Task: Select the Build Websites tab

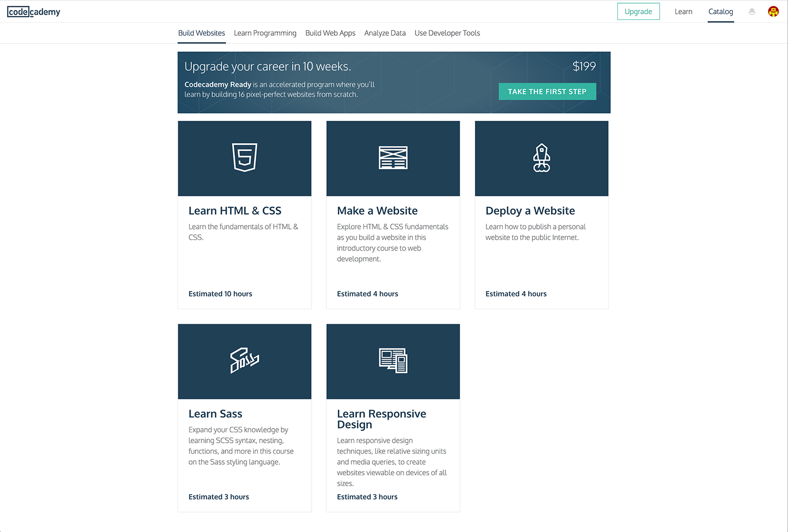Action: click(202, 33)
